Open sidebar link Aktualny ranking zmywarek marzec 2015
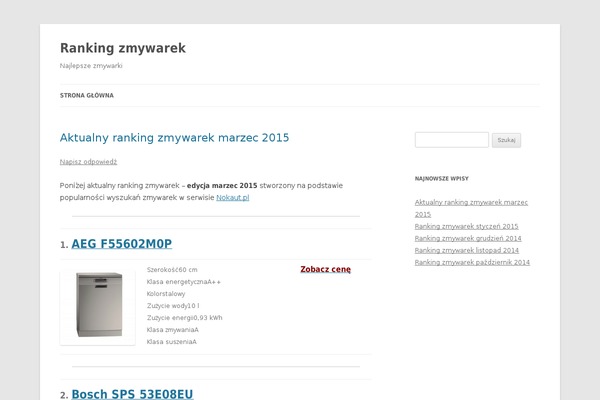 pos(471,208)
